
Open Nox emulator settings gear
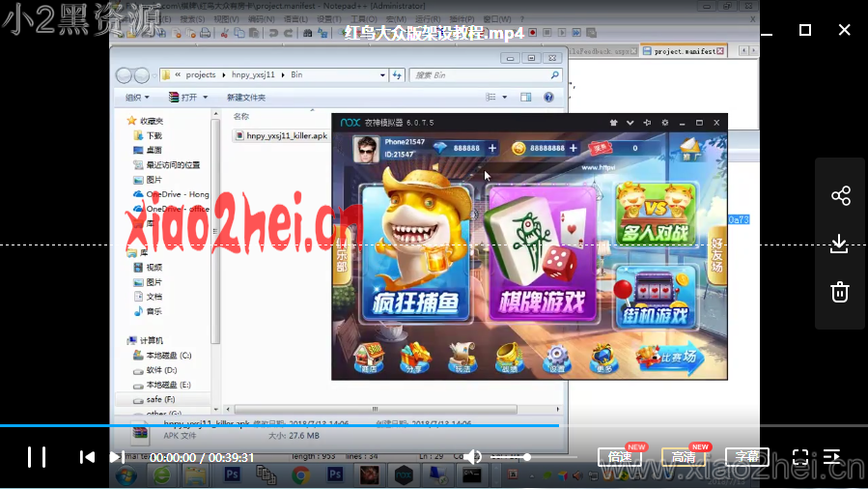(x=665, y=123)
